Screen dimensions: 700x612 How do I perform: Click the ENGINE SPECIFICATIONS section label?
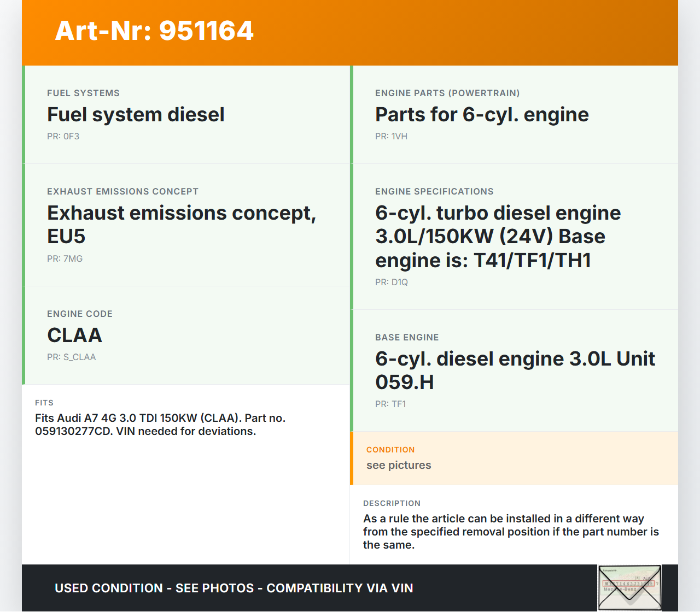(434, 191)
